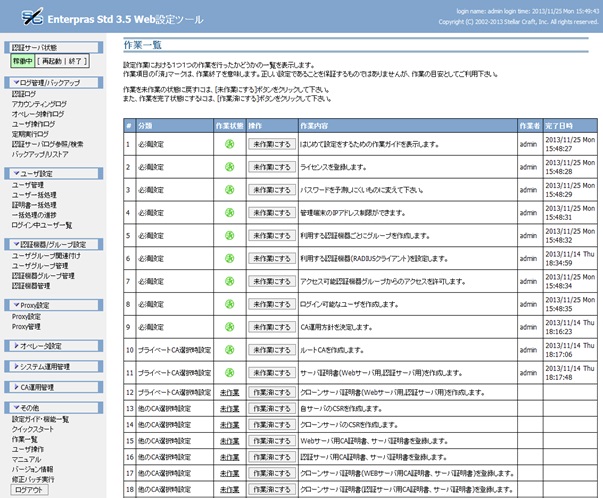Click 作業済にする button in row 18
The image size is (603, 498).
272,490
